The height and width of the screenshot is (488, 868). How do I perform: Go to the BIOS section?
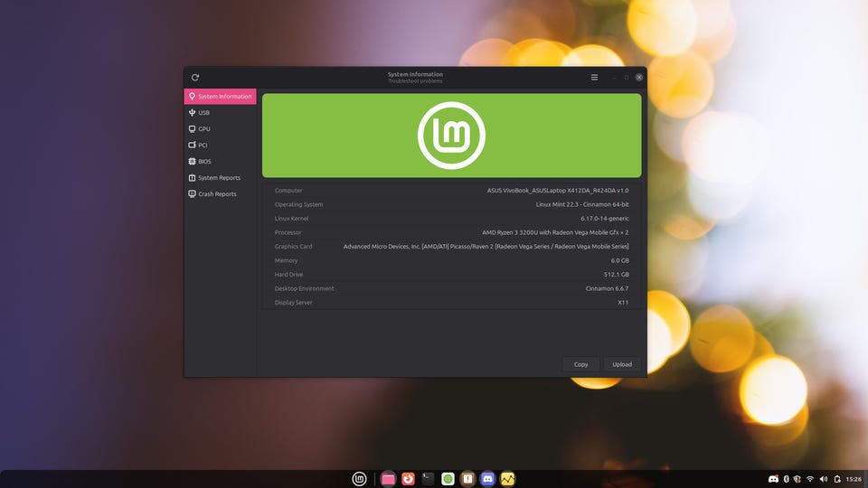pos(204,162)
